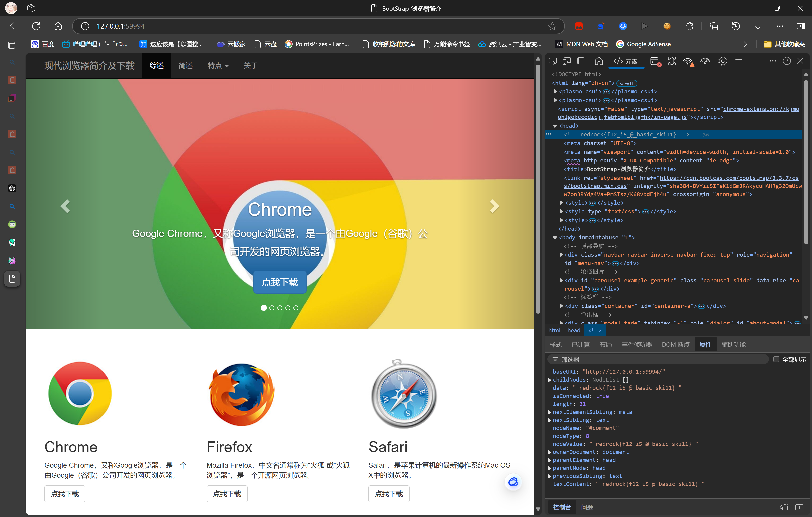Image resolution: width=812 pixels, height=517 pixels.
Task: Open the bootstrap.min.css link in Elements
Action: 681,182
